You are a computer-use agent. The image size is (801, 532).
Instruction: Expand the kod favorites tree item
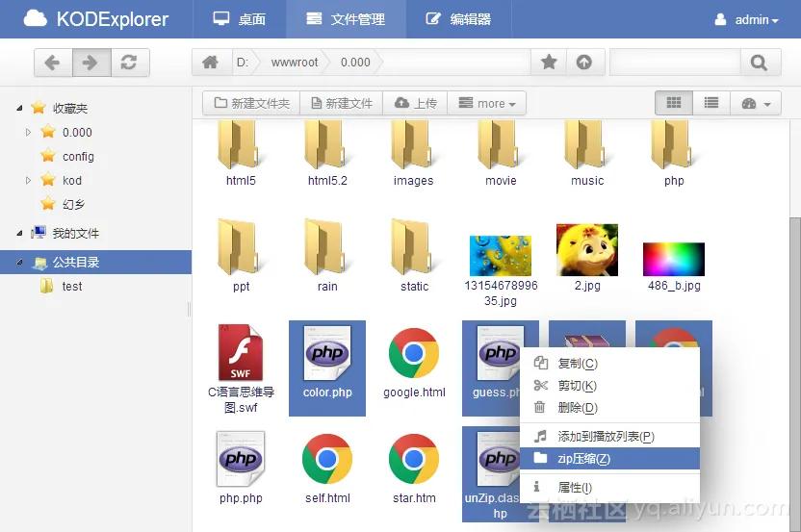click(29, 180)
